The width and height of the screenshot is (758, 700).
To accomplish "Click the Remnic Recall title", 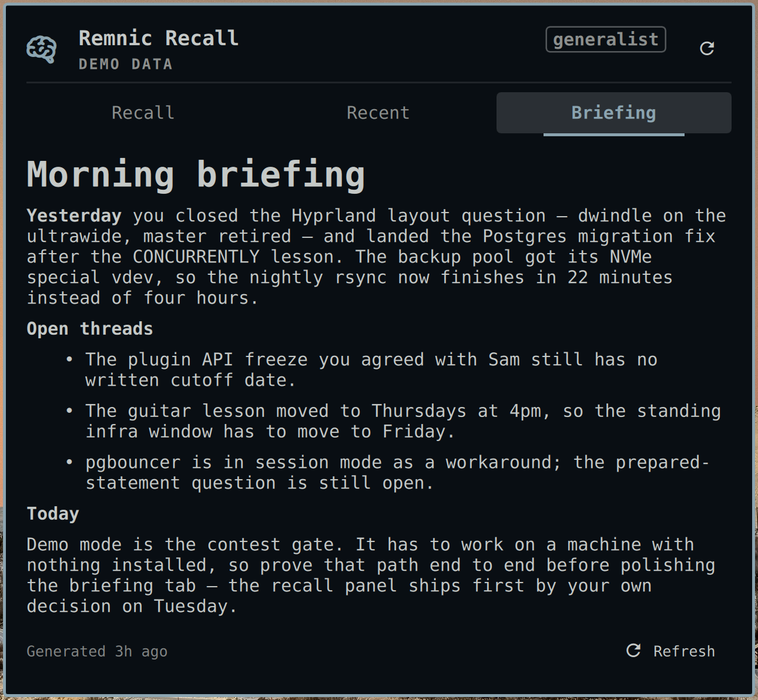I will point(159,38).
